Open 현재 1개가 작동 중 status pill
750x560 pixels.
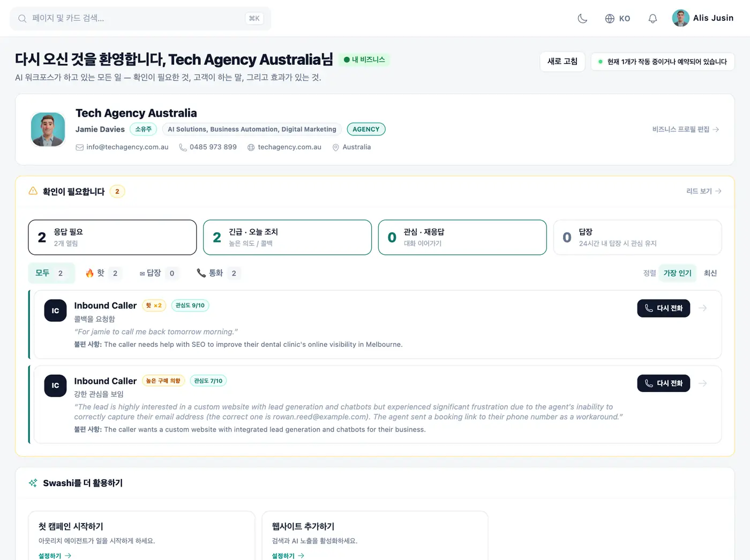pyautogui.click(x=663, y=62)
